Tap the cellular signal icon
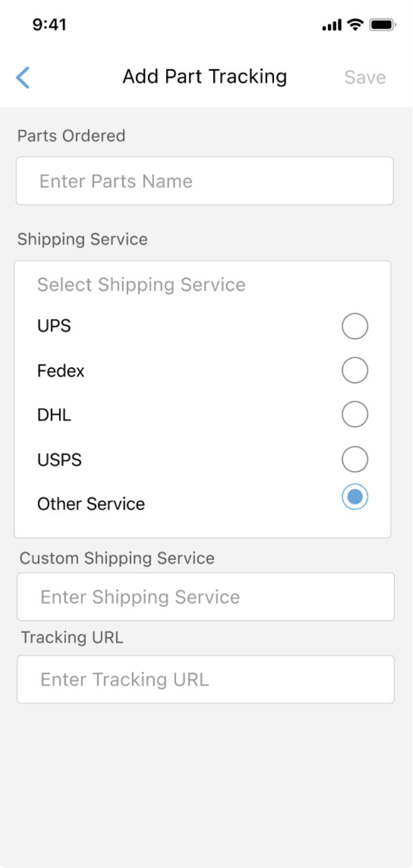 click(332, 25)
